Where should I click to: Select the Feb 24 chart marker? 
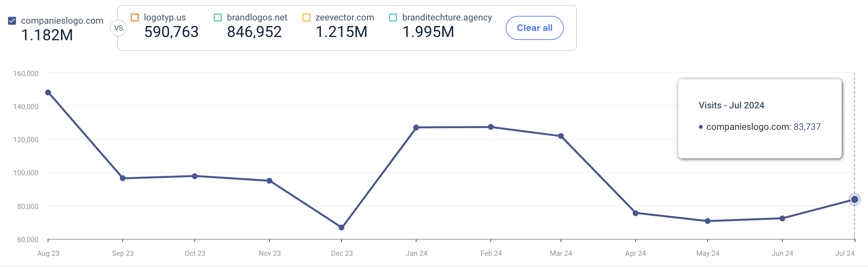491,127
